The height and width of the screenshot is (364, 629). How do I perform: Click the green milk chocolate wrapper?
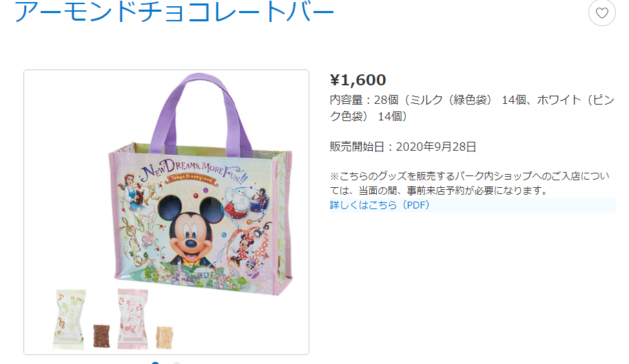[70, 319]
